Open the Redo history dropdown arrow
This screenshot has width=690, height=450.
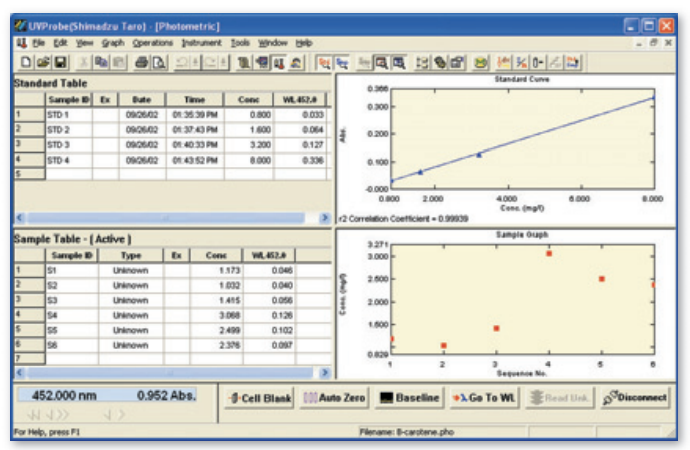[224, 62]
